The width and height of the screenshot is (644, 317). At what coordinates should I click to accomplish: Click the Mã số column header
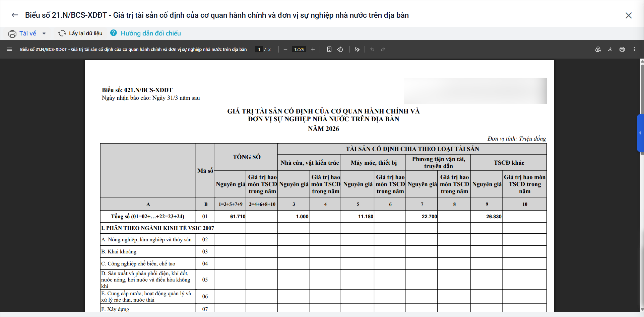click(205, 171)
